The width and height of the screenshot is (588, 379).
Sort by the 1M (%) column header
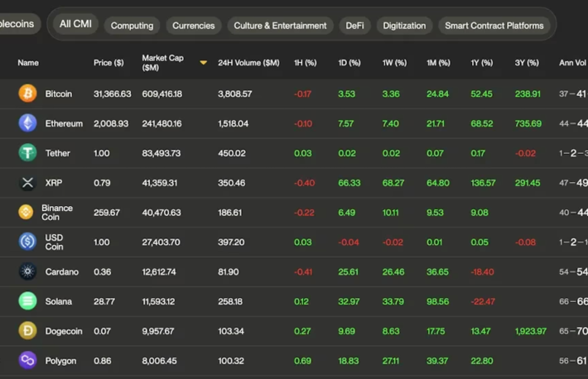pos(438,63)
